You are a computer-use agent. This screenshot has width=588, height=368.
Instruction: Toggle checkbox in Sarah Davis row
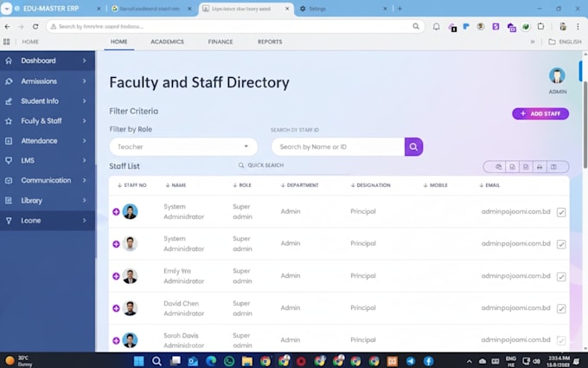click(561, 340)
